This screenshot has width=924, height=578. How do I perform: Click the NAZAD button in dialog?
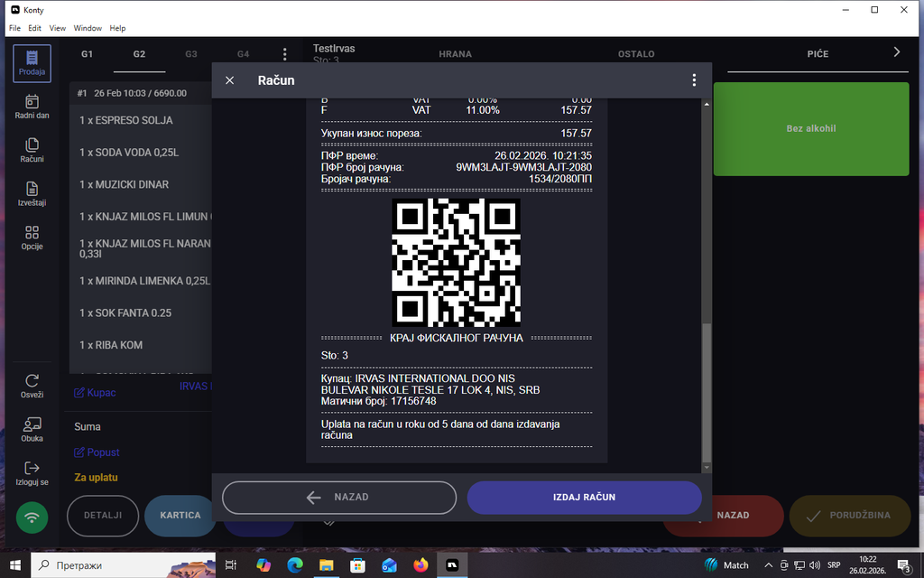click(339, 497)
